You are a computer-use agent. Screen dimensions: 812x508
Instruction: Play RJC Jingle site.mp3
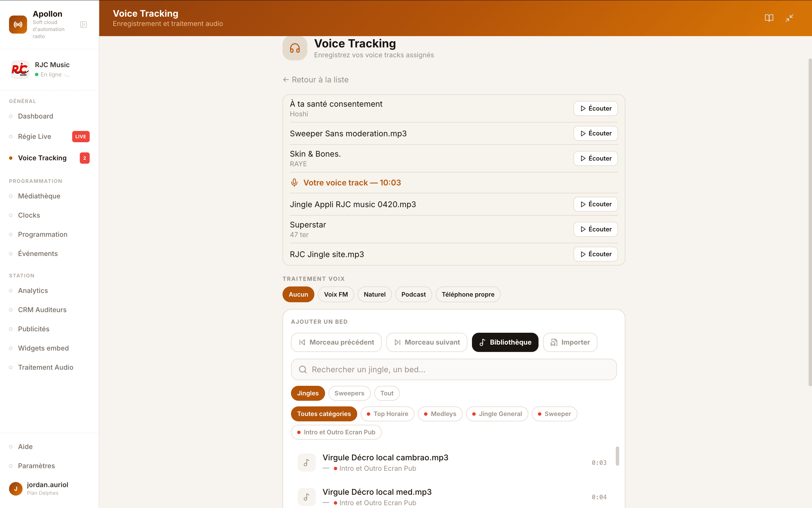pos(595,254)
